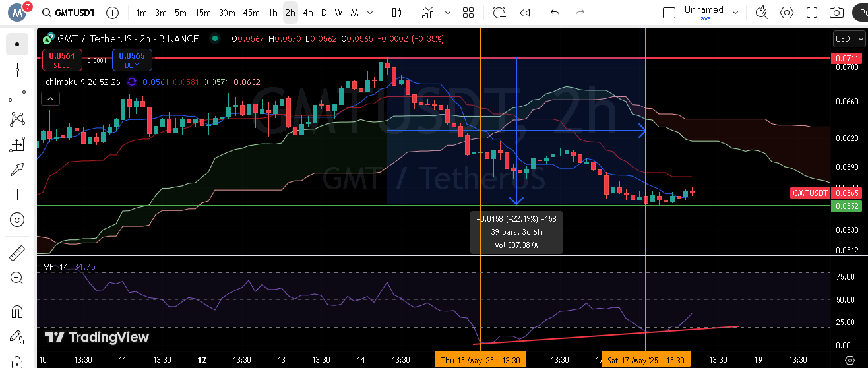Toggle magnet mode

[x=17, y=312]
